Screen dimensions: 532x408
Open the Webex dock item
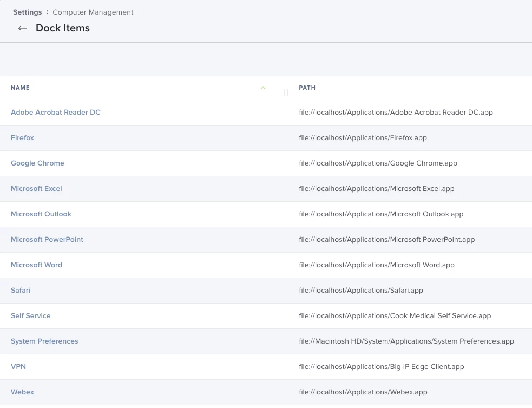point(22,392)
